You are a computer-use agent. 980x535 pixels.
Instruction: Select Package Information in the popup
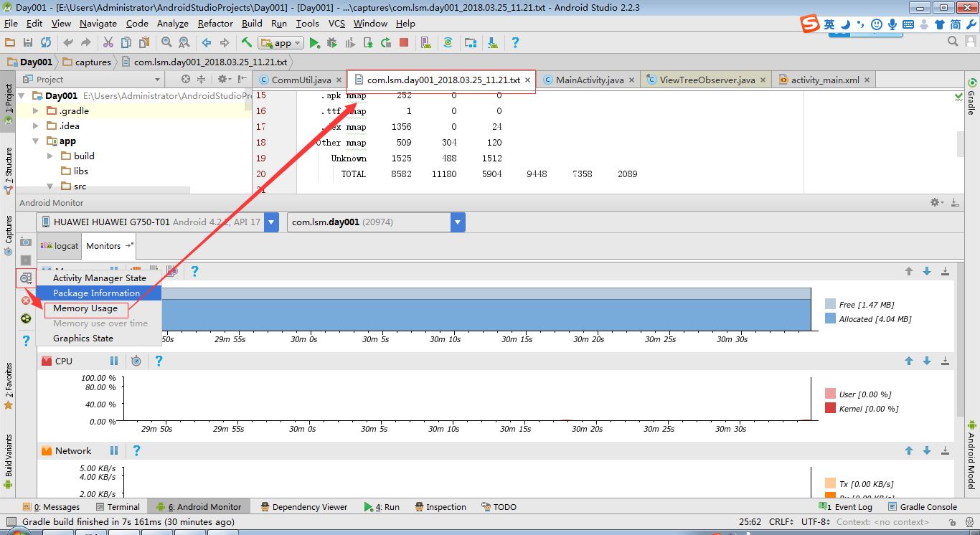pos(99,293)
